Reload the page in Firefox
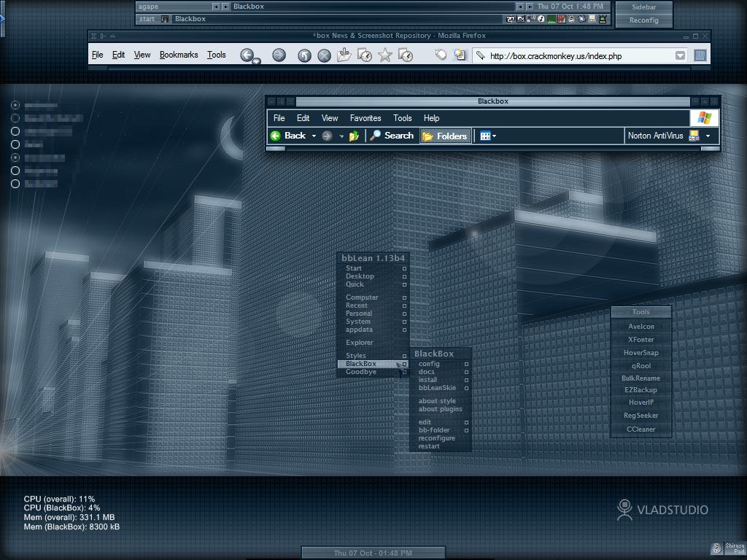This screenshot has height=560, width=747. pos(304,55)
